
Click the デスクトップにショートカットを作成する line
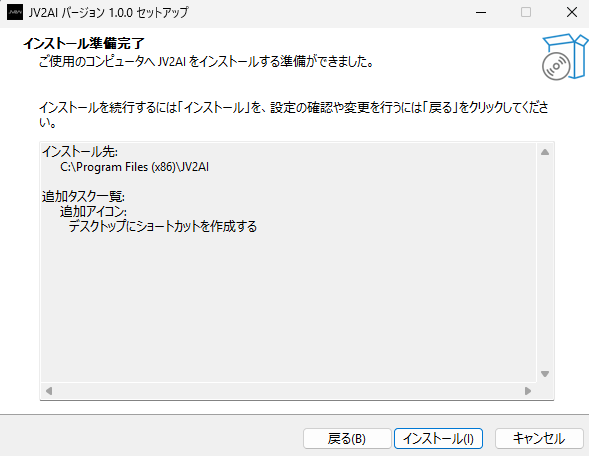pos(163,226)
